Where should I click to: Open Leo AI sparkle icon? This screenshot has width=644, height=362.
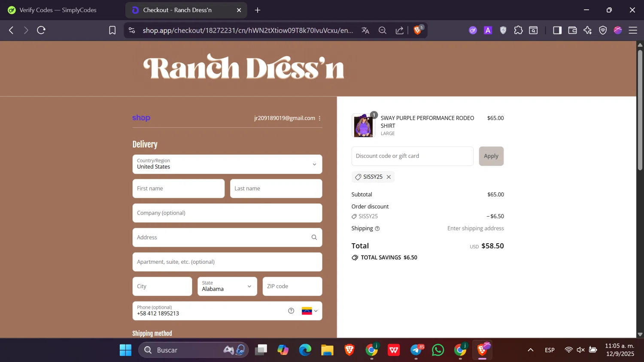click(588, 30)
